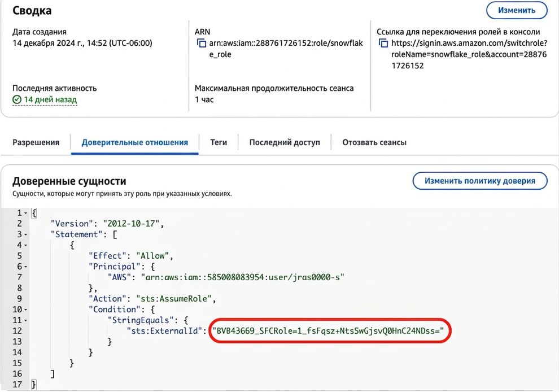Click the "2012-10-17" version value

coord(131,224)
